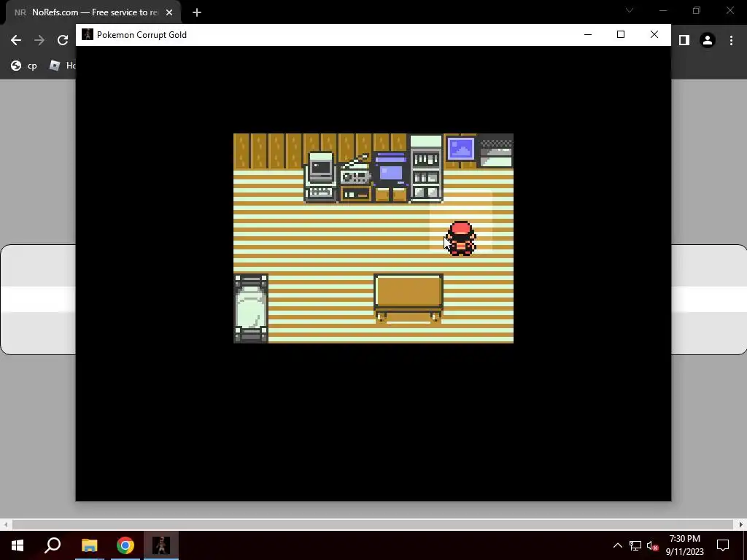This screenshot has height=560, width=747.
Task: Go back in Chrome browser
Action: coord(16,40)
